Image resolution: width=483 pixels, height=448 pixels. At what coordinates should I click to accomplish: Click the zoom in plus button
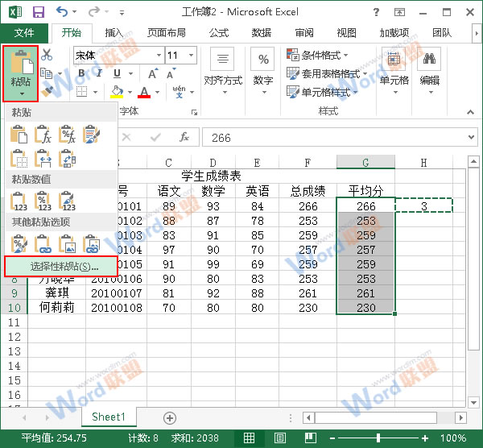pos(425,438)
